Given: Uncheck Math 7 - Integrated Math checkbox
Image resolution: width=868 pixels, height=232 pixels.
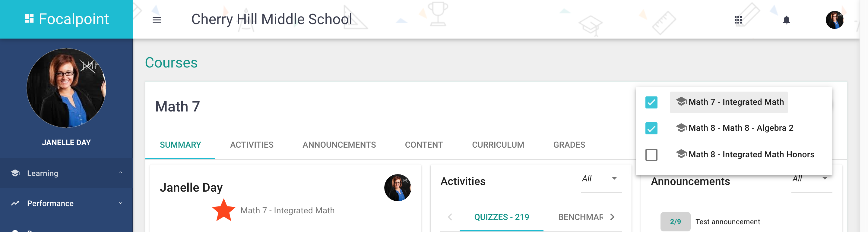Looking at the screenshot, I should click(651, 102).
